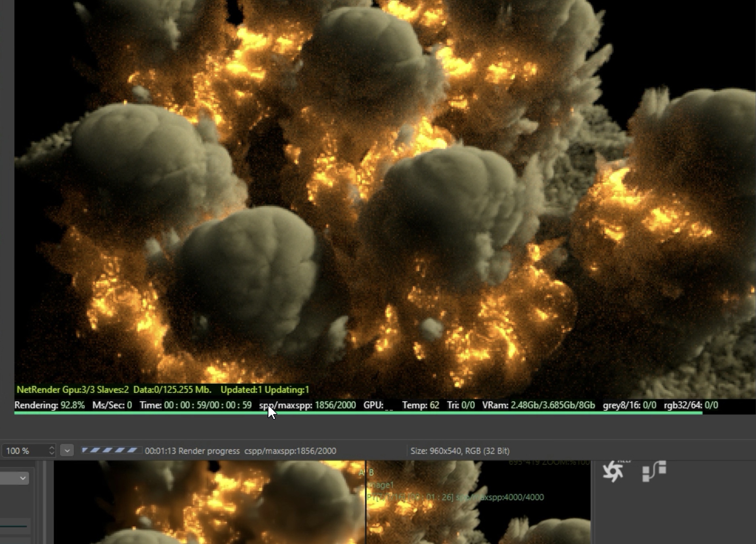756x544 pixels.
Task: Click the right compare image in lower viewer
Action: click(479, 502)
